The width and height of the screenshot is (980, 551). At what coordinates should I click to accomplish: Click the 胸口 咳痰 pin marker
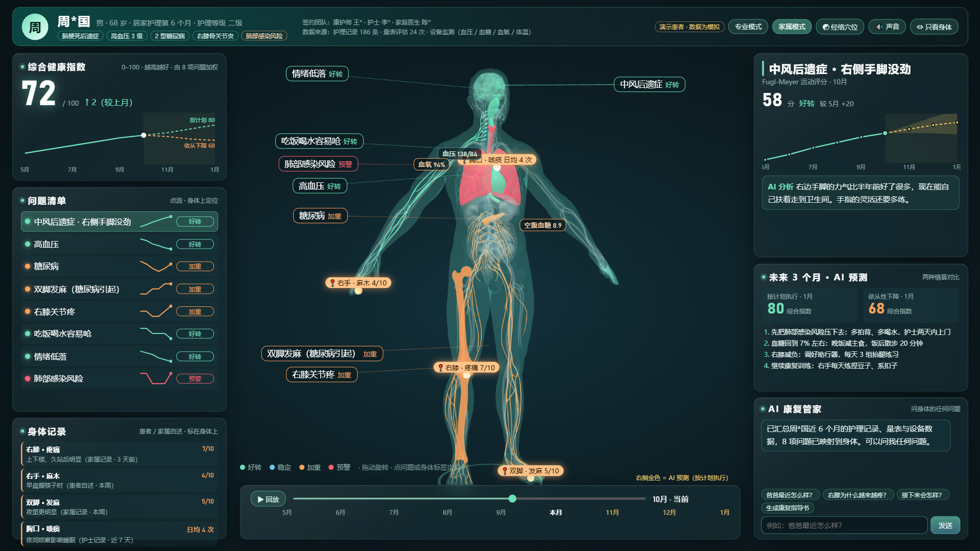pyautogui.click(x=496, y=160)
